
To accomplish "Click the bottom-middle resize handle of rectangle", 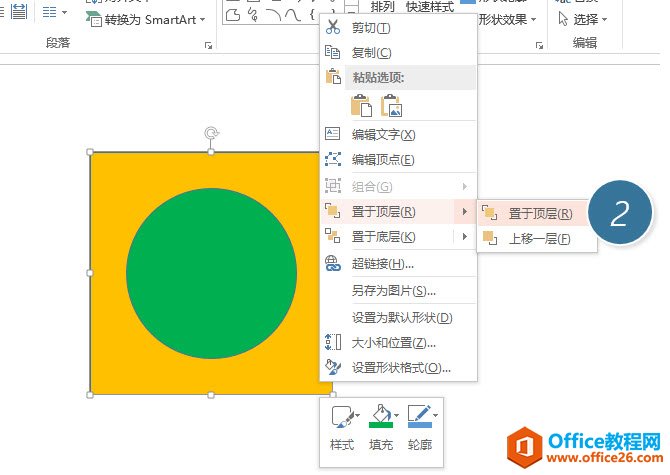I will pyautogui.click(x=211, y=395).
